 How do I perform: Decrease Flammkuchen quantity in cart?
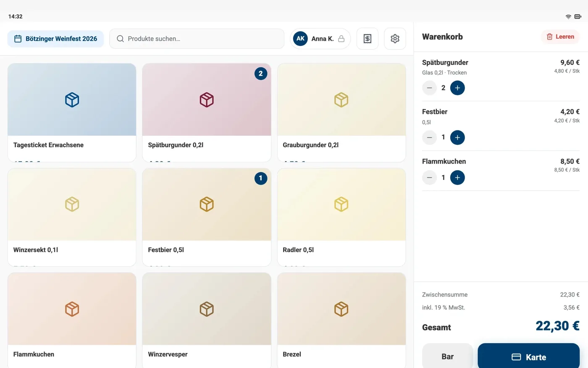pyautogui.click(x=429, y=177)
